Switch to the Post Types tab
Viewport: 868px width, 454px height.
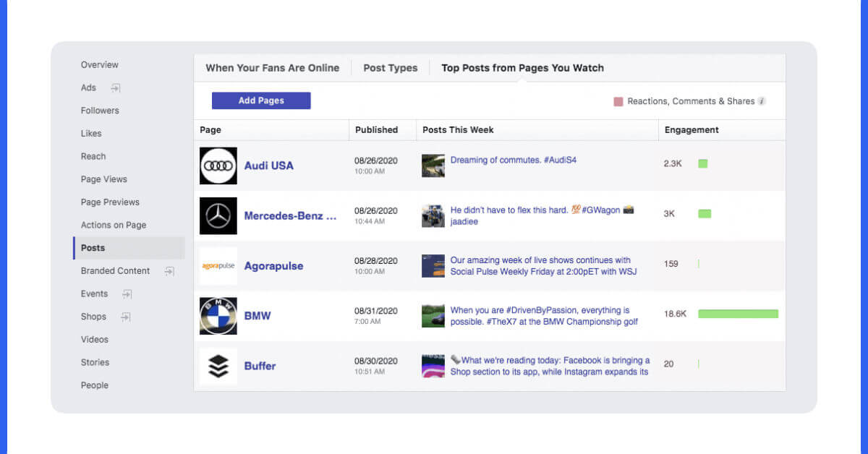pyautogui.click(x=391, y=68)
